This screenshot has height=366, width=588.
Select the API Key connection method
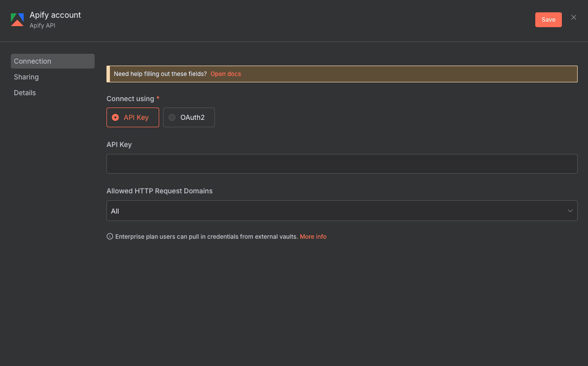(x=133, y=117)
